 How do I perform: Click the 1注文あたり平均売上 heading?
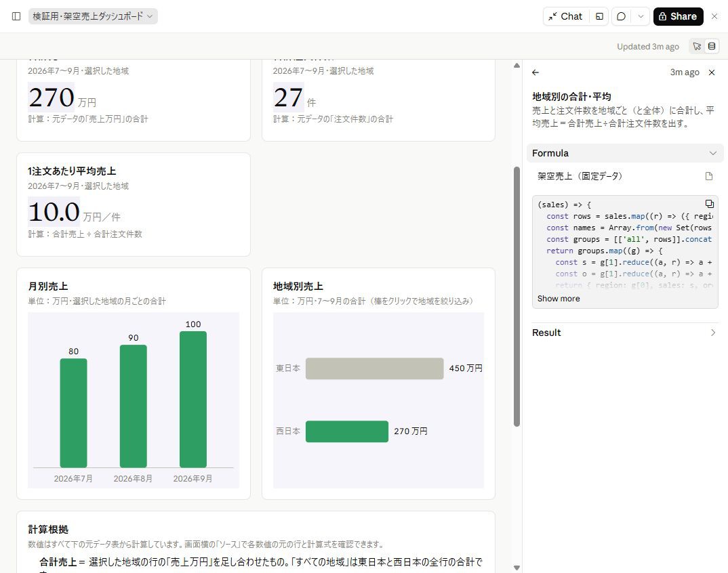[x=72, y=171]
